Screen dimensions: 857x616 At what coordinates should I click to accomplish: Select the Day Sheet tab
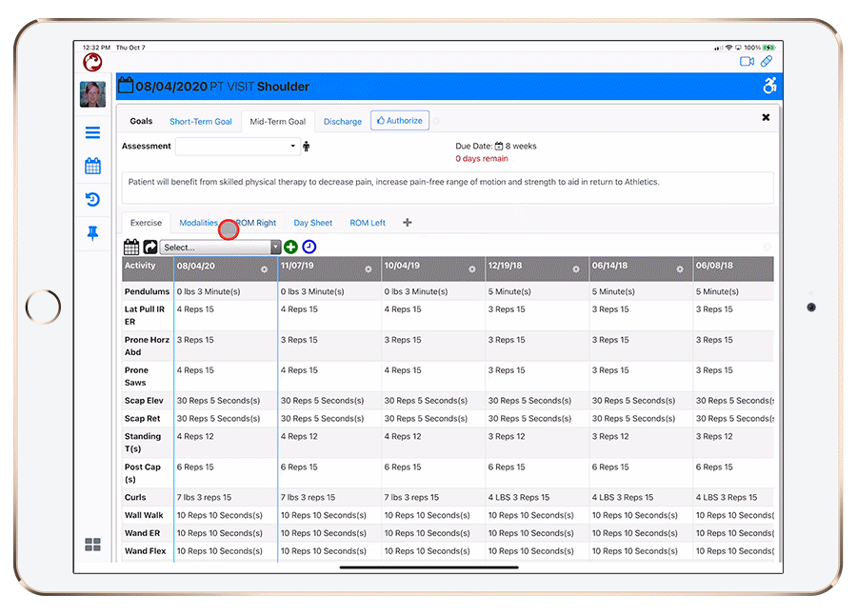312,223
